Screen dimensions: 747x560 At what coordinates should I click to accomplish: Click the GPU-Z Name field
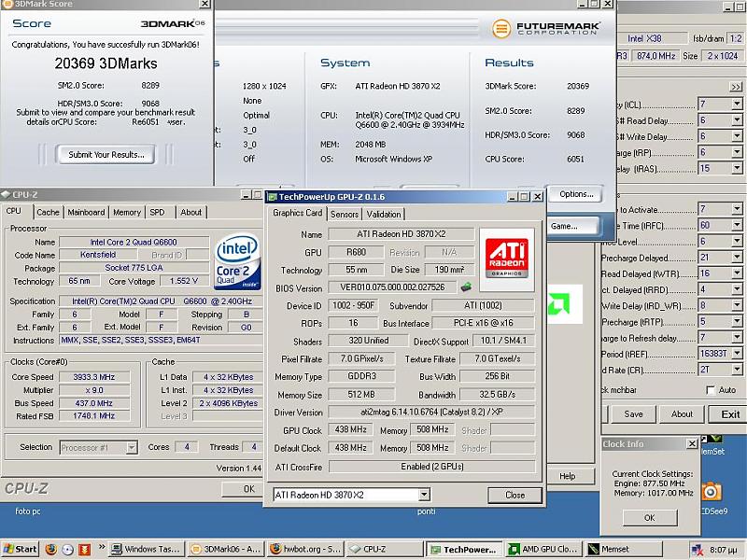tap(402, 234)
